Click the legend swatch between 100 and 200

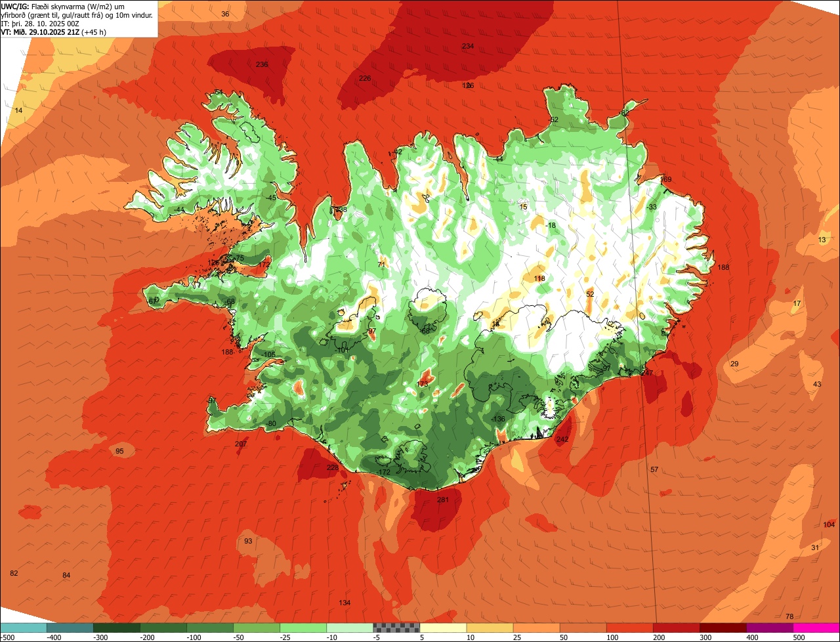(x=630, y=628)
